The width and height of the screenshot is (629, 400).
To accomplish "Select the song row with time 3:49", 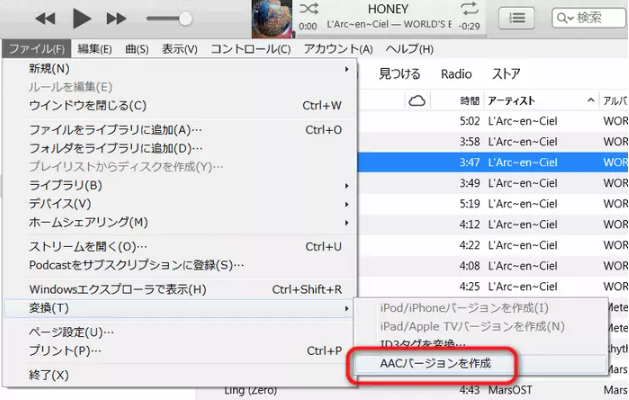I will tap(493, 183).
